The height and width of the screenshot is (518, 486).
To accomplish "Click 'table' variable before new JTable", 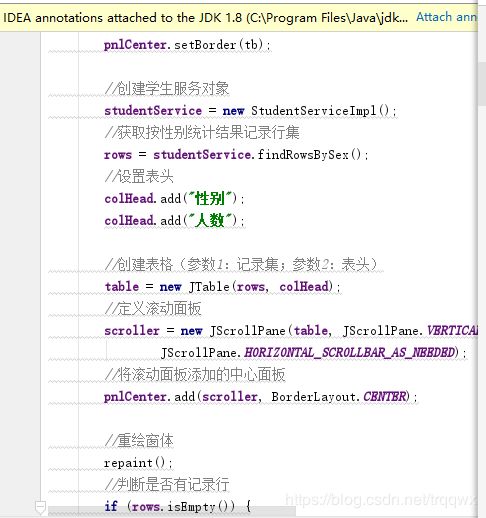I will pyautogui.click(x=122, y=287).
